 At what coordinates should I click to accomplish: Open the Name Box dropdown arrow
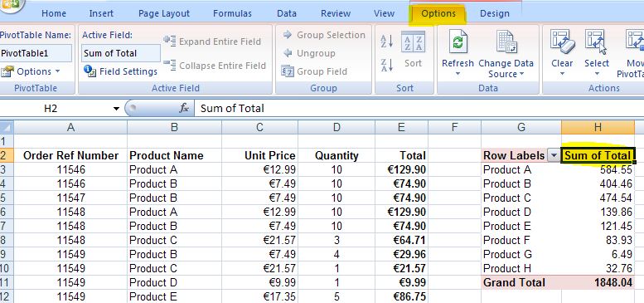click(x=116, y=109)
